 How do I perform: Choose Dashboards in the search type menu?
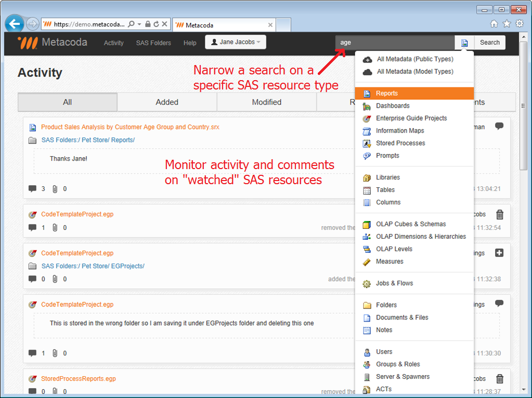[x=414, y=106]
